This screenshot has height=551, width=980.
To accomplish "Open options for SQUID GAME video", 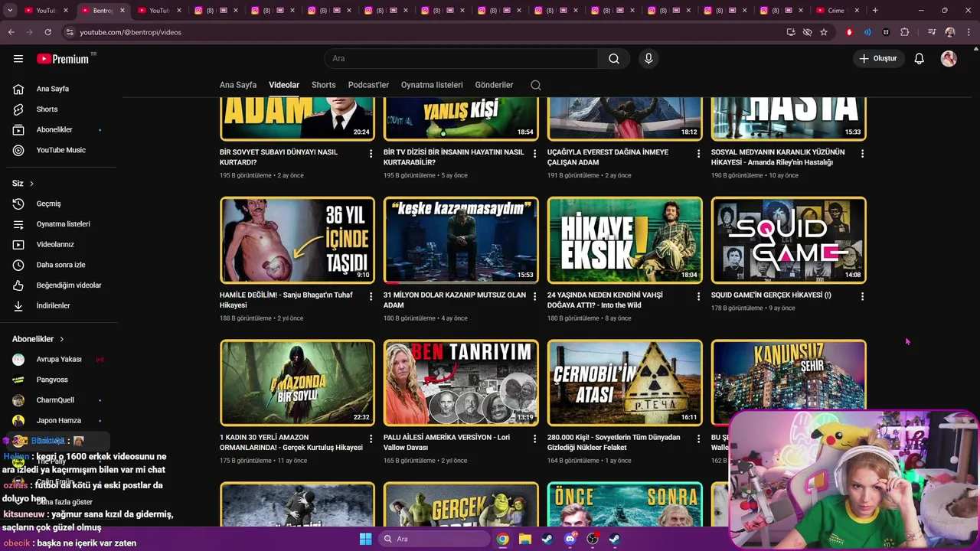I will pos(862,296).
